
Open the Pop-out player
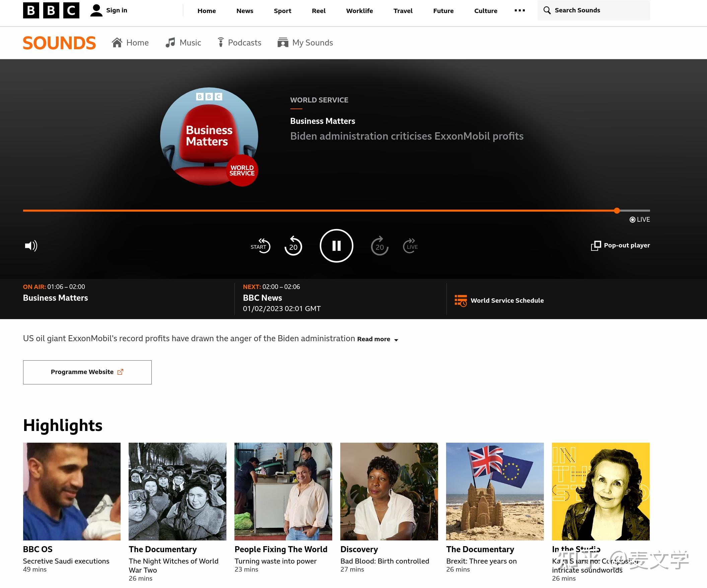[x=620, y=245]
